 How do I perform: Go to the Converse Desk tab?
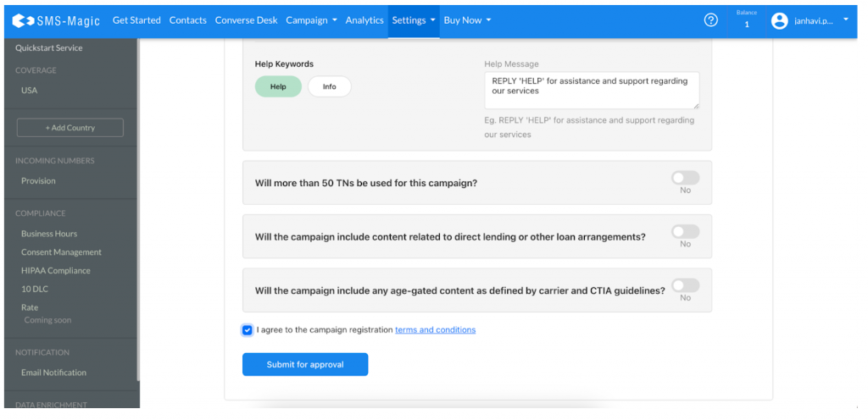(x=246, y=20)
